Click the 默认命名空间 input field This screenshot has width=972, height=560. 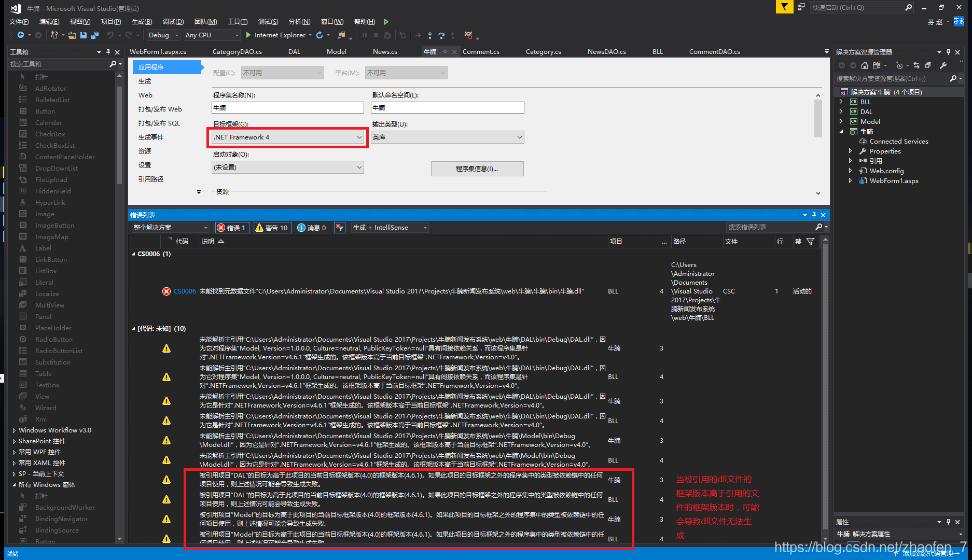(448, 108)
